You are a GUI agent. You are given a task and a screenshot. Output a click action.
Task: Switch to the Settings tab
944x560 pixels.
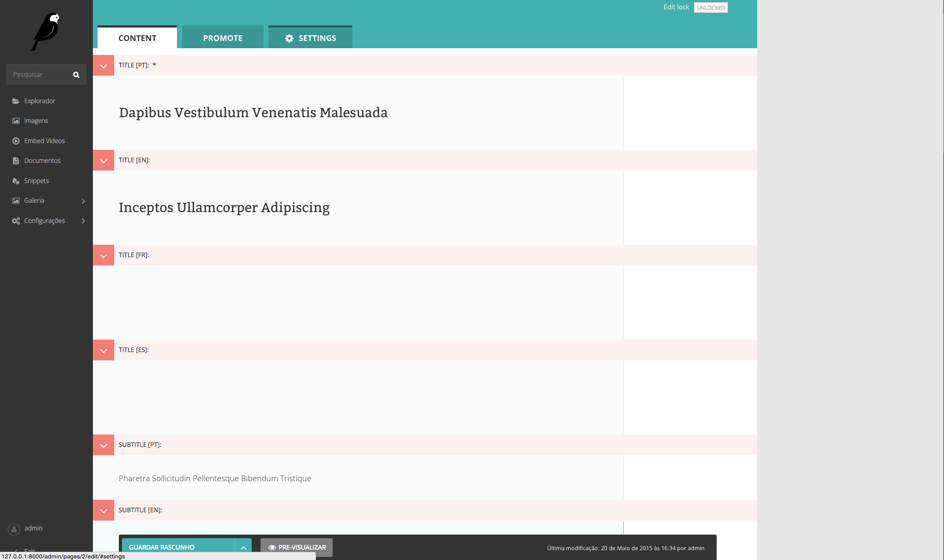coord(310,38)
